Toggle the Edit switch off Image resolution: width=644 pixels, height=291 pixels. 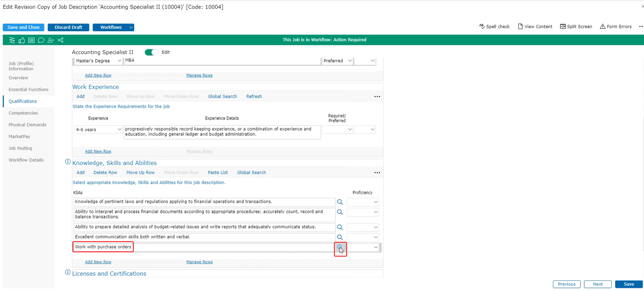(x=151, y=52)
